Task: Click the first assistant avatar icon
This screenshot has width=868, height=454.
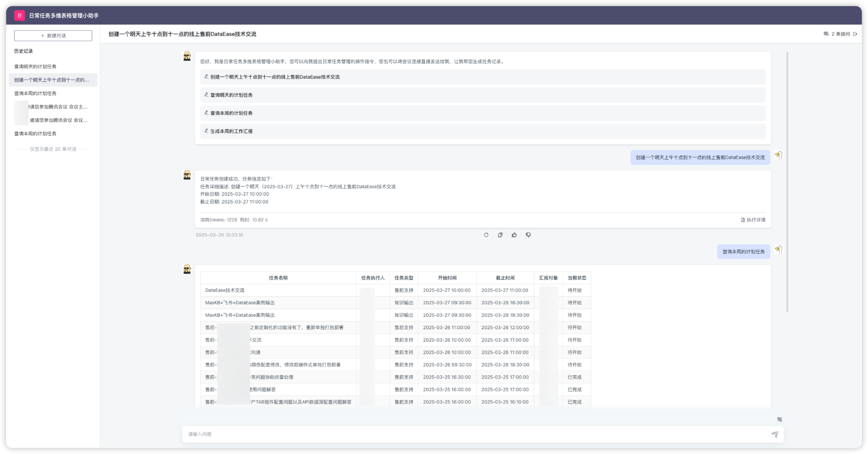Action: 187,56
